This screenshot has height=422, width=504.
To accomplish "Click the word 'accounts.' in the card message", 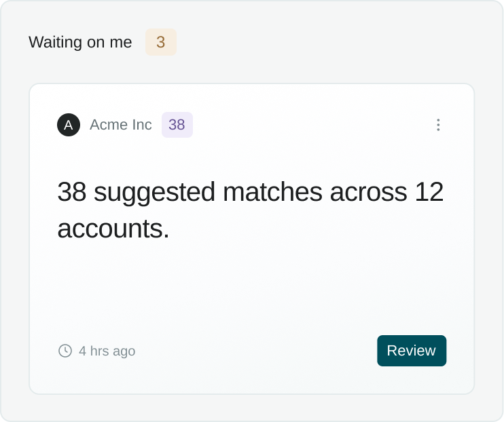I will pyautogui.click(x=113, y=229).
